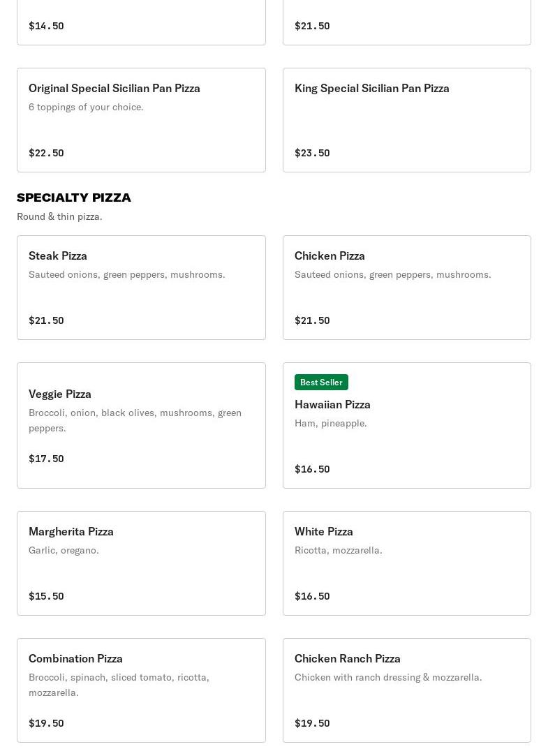The image size is (548, 756).
Task: Open the Combination Pizza item
Action: pyautogui.click(x=141, y=690)
